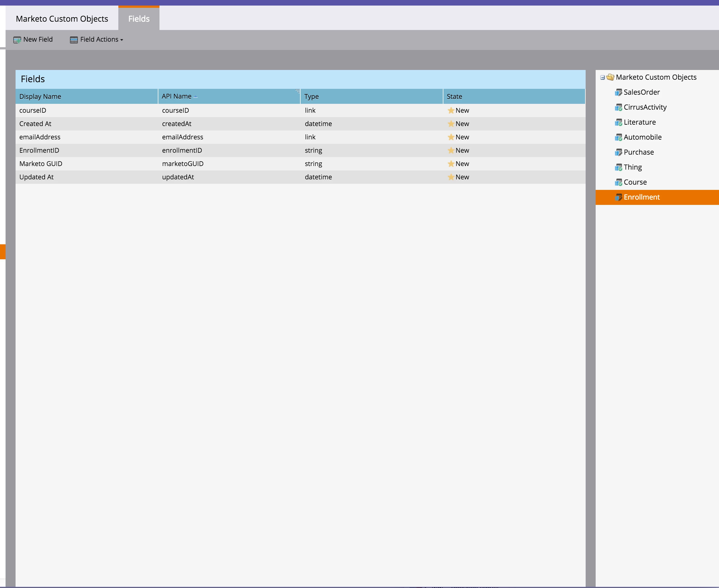
Task: Click the Field Actions grid icon
Action: pyautogui.click(x=74, y=40)
